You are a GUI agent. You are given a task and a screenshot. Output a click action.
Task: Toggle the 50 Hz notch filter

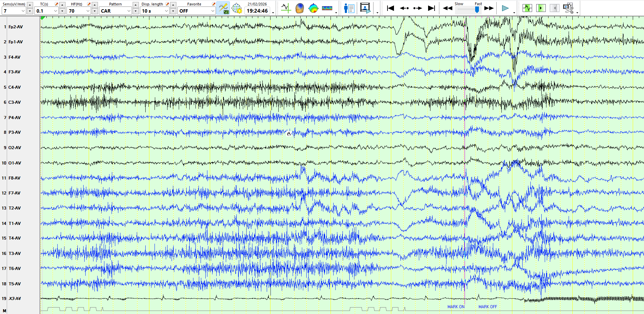coord(223,8)
